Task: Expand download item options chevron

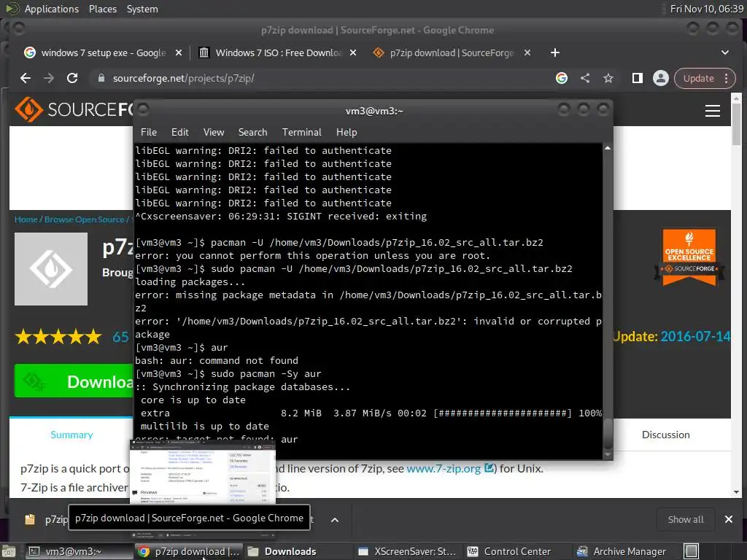Action: [335, 520]
